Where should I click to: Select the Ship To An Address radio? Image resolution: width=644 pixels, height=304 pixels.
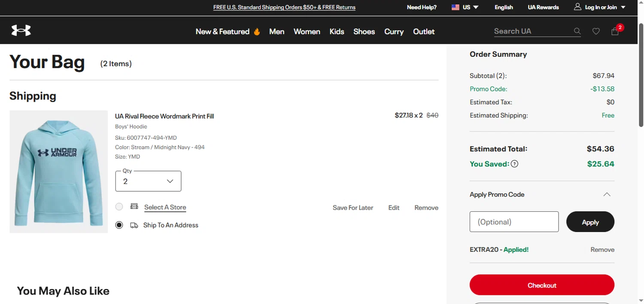[119, 225]
